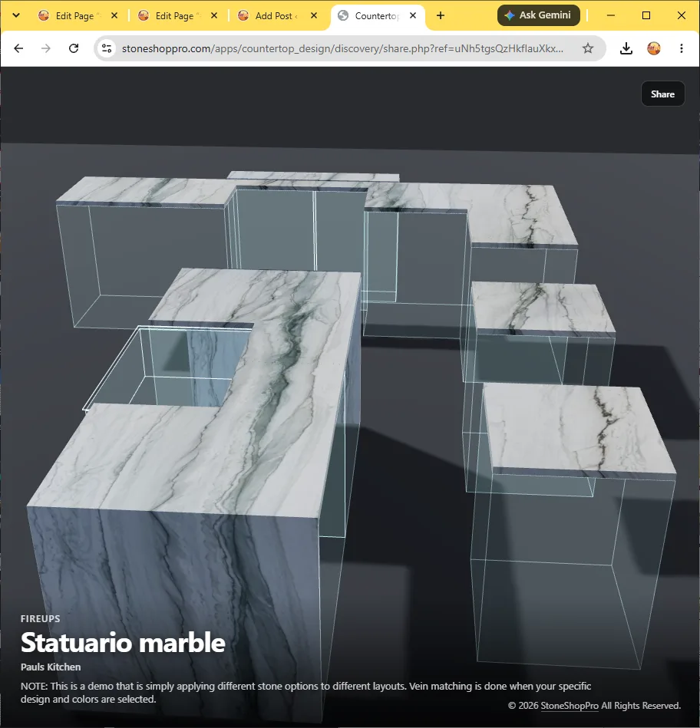This screenshot has width=700, height=728.
Task: Close the first Edit Page tab
Action: 114,16
